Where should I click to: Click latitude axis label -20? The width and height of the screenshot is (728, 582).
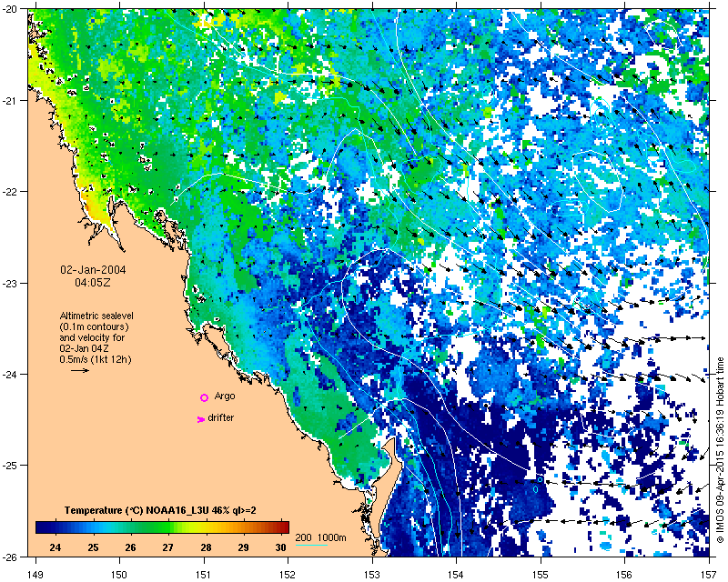coord(10,9)
